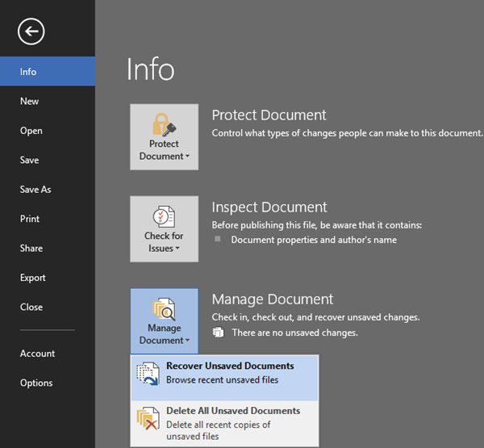484x448 pixels.
Task: Click the Manage Document magnifier icon
Action: tap(164, 308)
